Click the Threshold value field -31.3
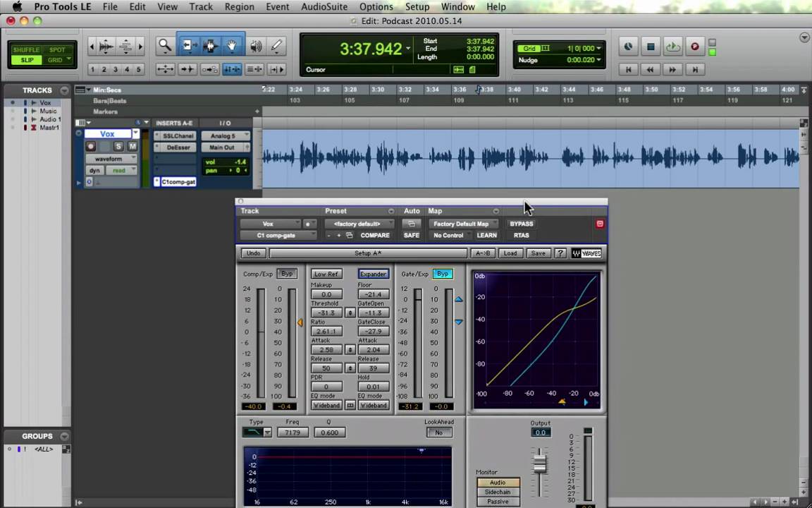The height and width of the screenshot is (508, 812). click(327, 313)
